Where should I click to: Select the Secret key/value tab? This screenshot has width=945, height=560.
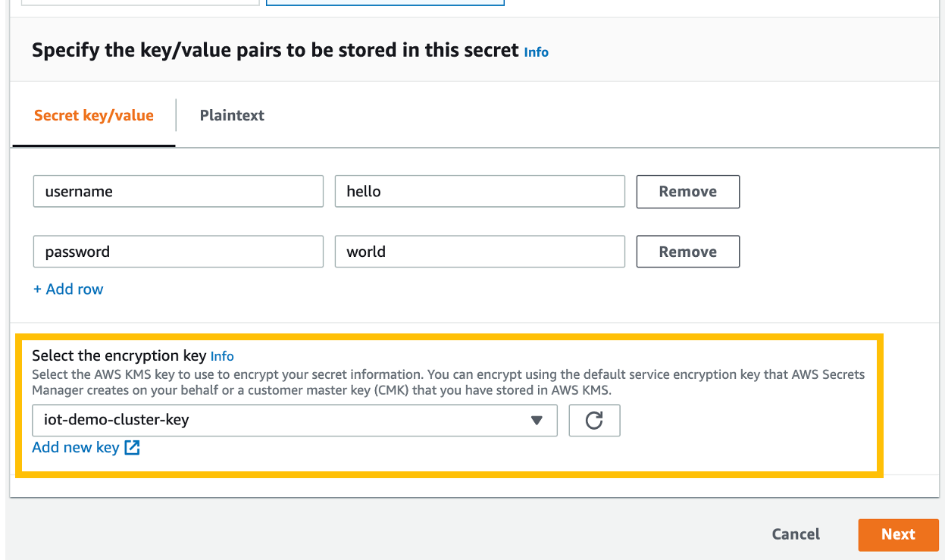tap(93, 115)
